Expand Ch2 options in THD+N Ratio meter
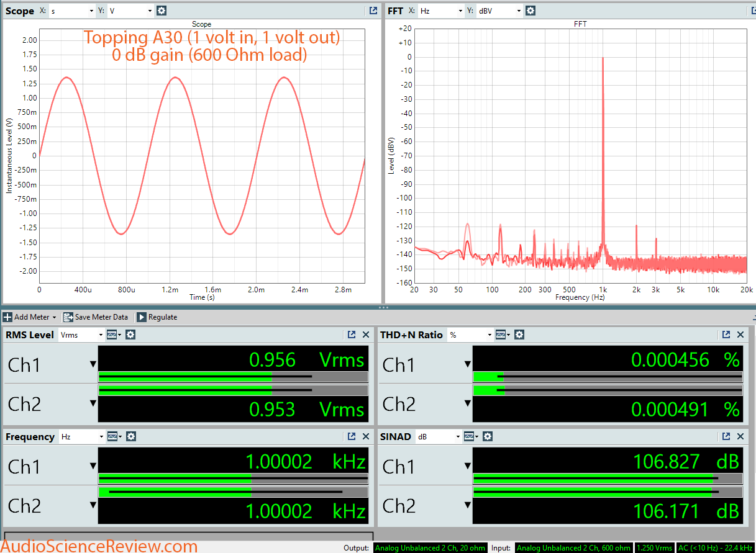The width and height of the screenshot is (756, 553). (x=468, y=403)
